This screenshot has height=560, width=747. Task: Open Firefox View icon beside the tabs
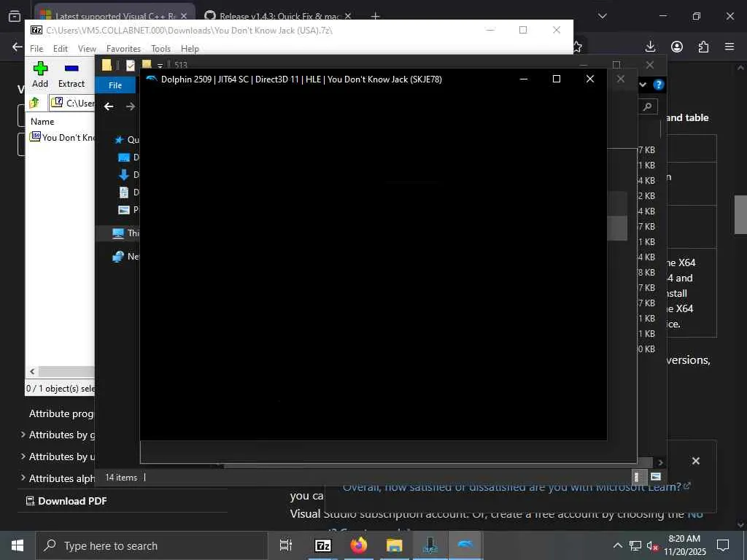pos(15,16)
